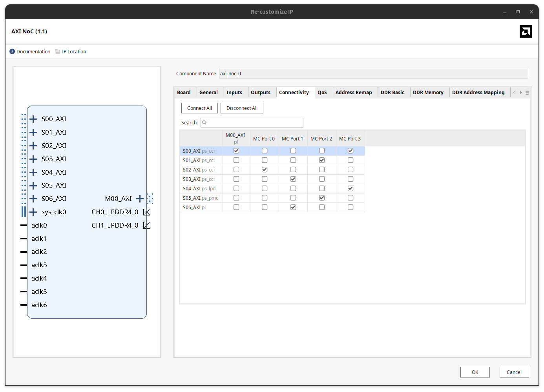Open the DDR Memory tab
The width and height of the screenshot is (544, 392).
click(x=428, y=93)
